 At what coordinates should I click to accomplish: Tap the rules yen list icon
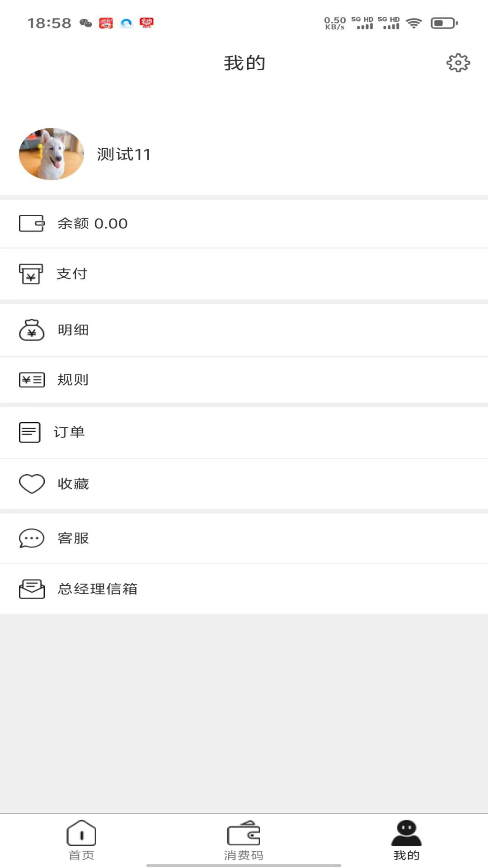[32, 380]
